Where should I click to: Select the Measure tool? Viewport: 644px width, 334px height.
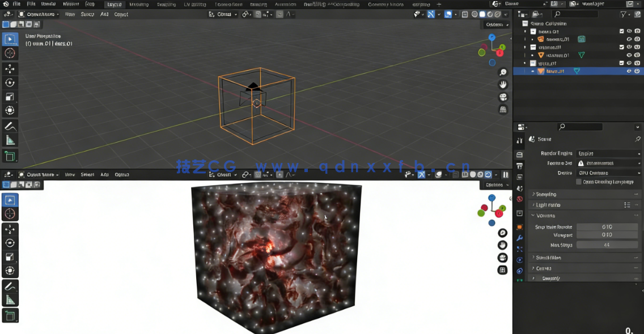(10, 139)
